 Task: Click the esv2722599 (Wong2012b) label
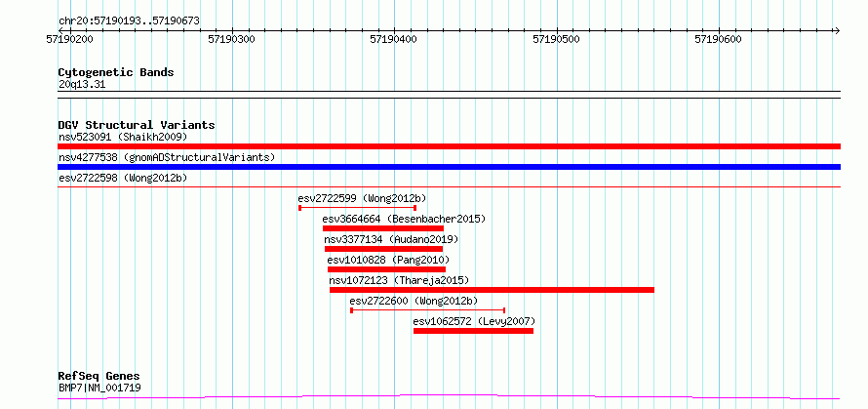pos(362,198)
